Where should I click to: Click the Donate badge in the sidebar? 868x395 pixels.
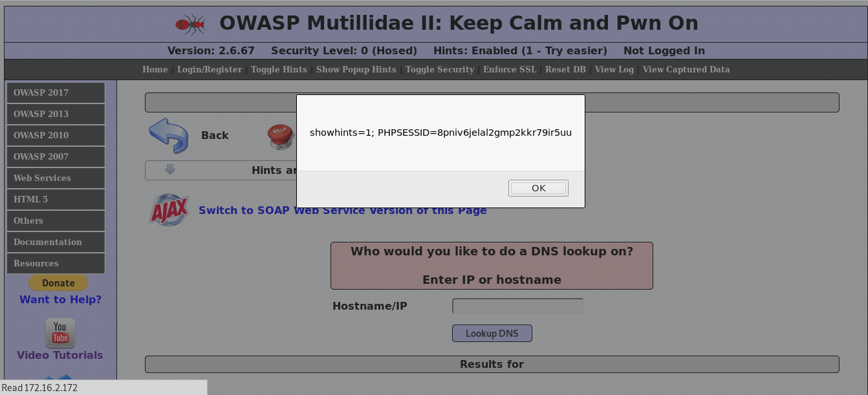pos(58,283)
